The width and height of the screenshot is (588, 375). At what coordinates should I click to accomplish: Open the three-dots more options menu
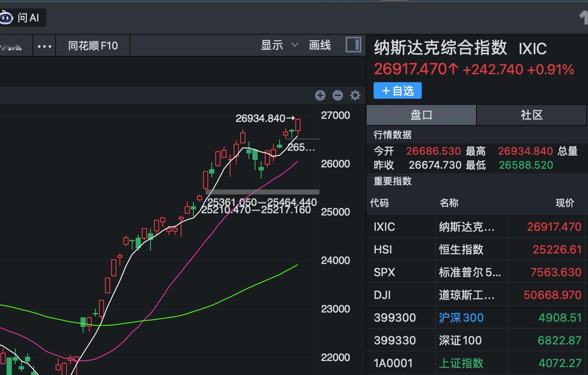[x=45, y=46]
